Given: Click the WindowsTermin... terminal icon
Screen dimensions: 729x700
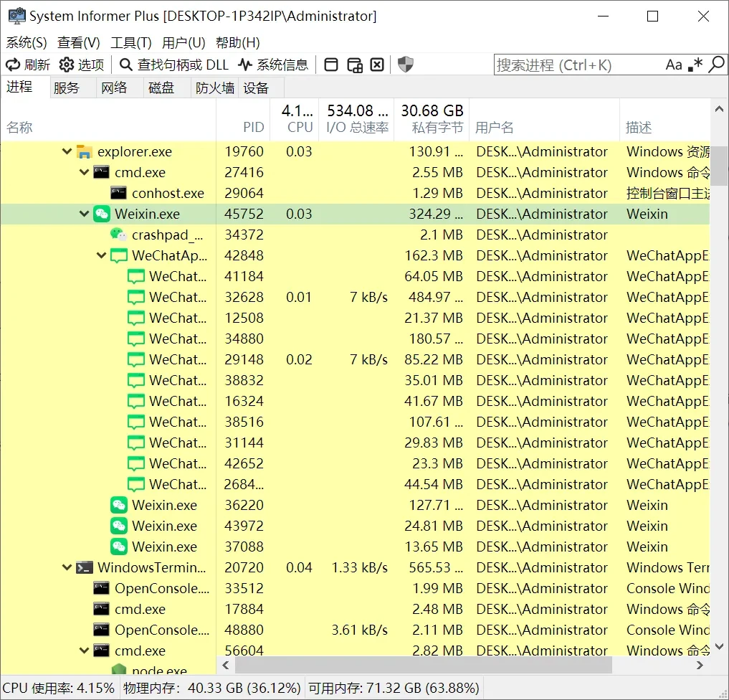Looking at the screenshot, I should tap(84, 567).
